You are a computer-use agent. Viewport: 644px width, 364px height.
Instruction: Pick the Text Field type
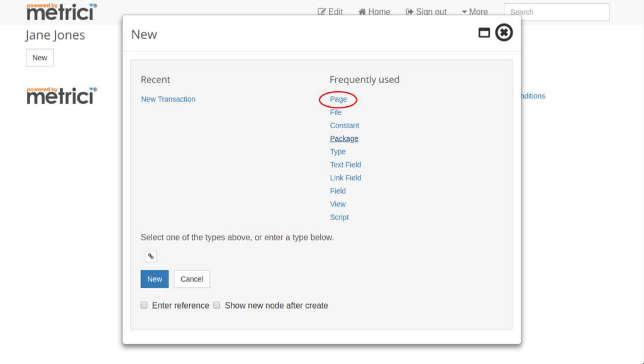point(345,165)
